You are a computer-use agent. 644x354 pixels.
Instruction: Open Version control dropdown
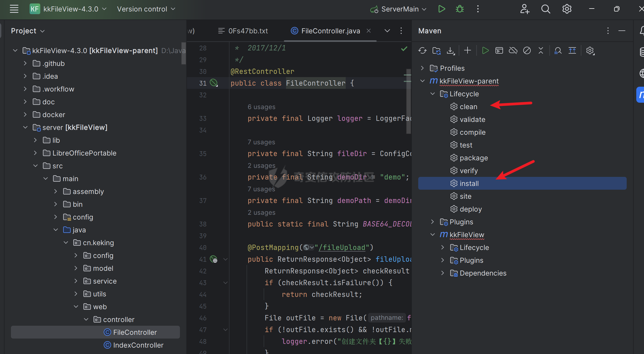click(x=146, y=9)
